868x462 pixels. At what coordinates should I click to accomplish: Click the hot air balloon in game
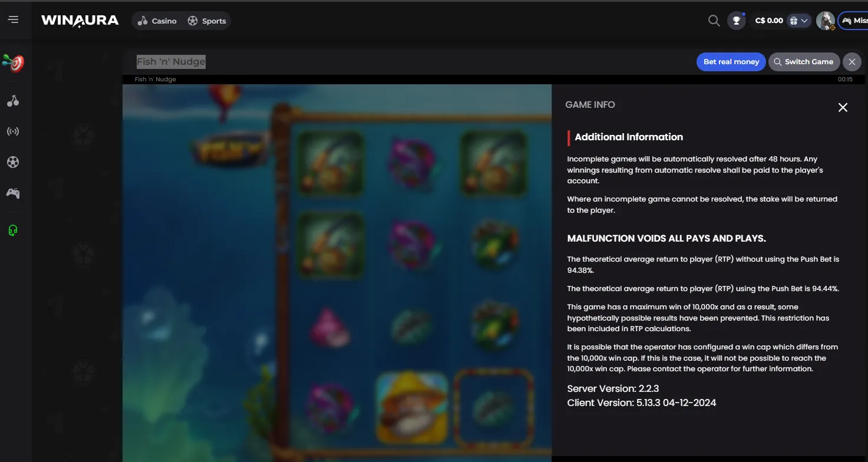click(x=226, y=101)
